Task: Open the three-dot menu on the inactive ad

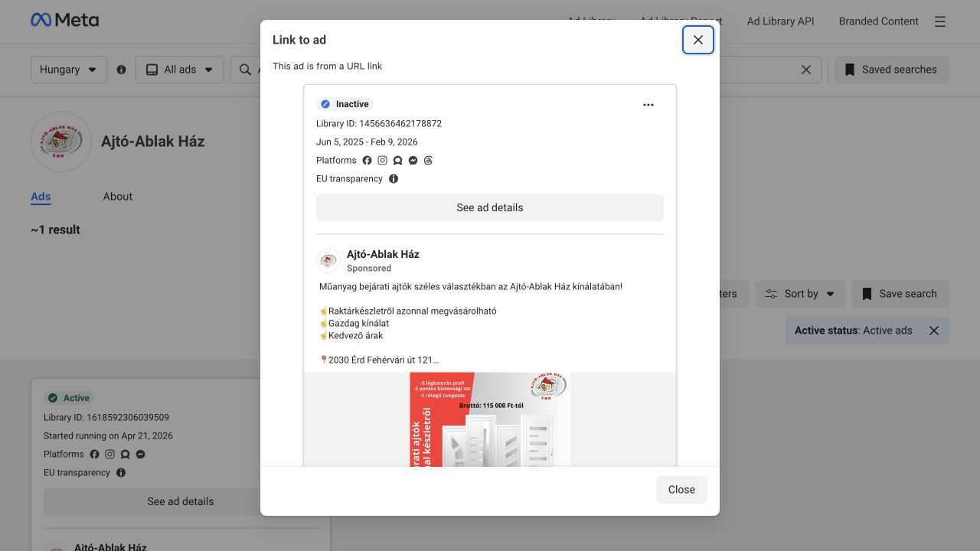Action: click(648, 105)
